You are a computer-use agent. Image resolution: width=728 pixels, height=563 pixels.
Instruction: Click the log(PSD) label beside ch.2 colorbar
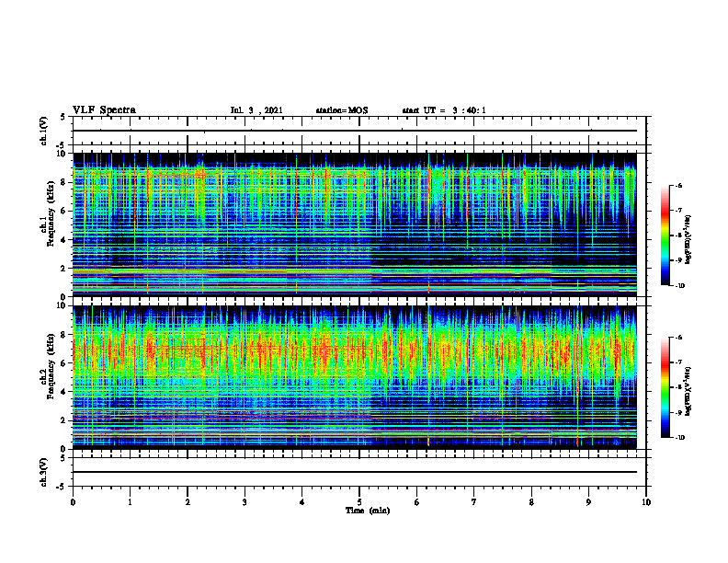(x=689, y=391)
